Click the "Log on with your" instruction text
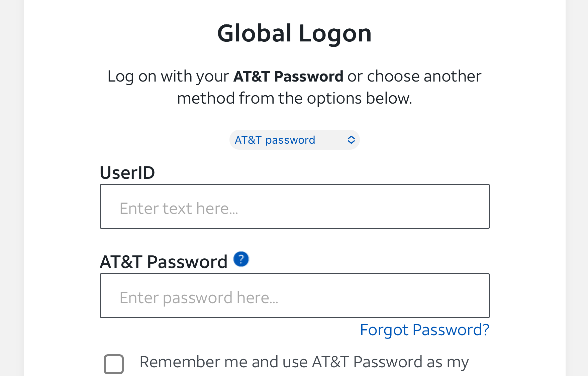 tap(168, 77)
